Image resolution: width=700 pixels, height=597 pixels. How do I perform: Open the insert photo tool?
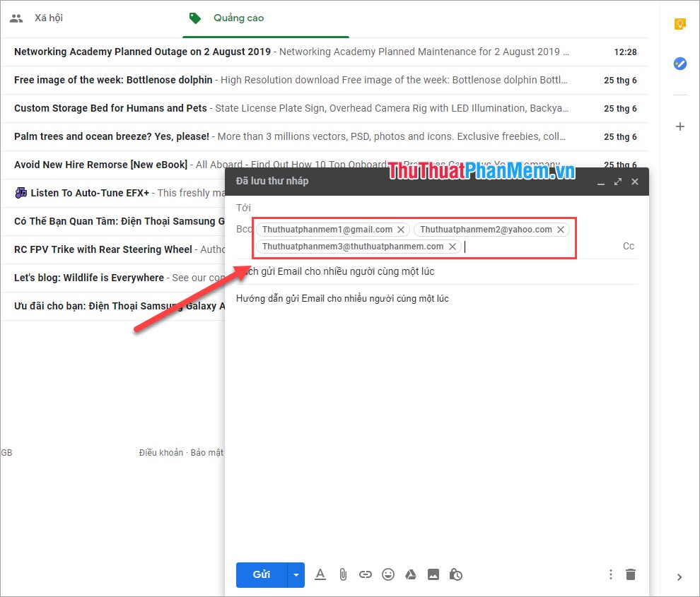click(433, 574)
